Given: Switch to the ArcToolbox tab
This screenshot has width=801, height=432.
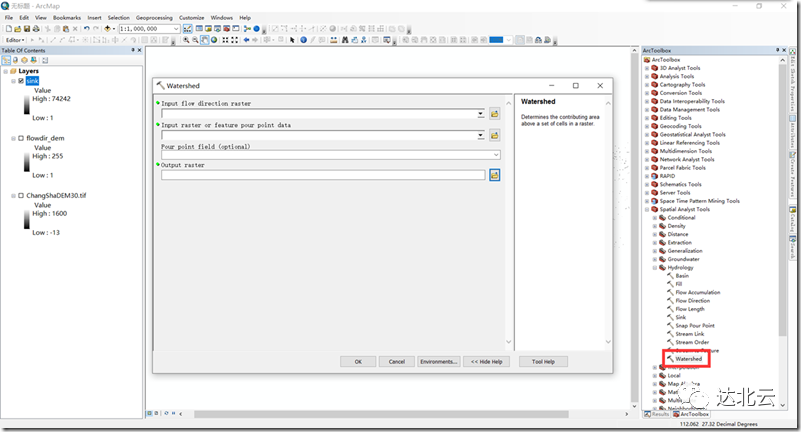Looking at the screenshot, I should tap(691, 414).
